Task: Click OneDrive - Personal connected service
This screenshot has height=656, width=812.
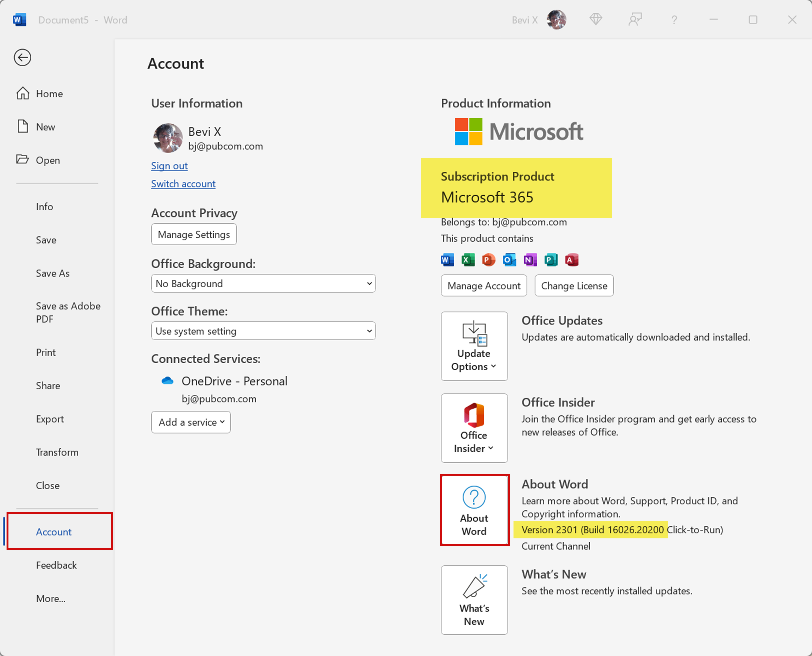Action: click(234, 381)
